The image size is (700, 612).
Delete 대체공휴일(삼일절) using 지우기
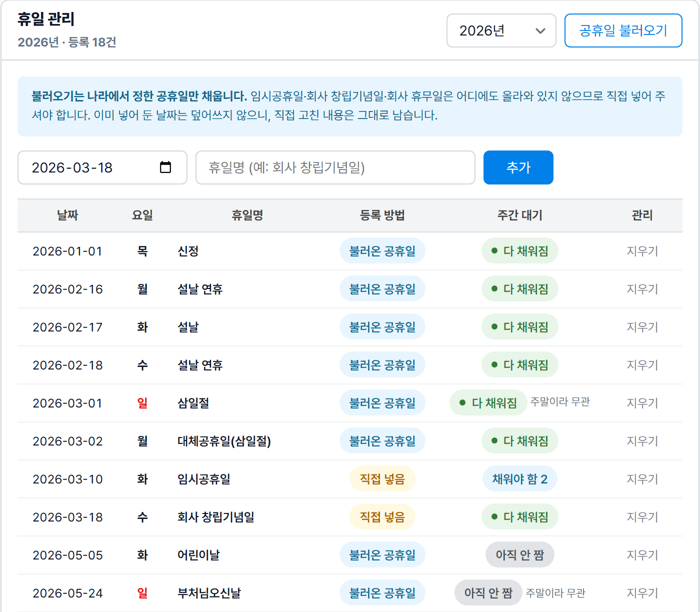tap(642, 441)
